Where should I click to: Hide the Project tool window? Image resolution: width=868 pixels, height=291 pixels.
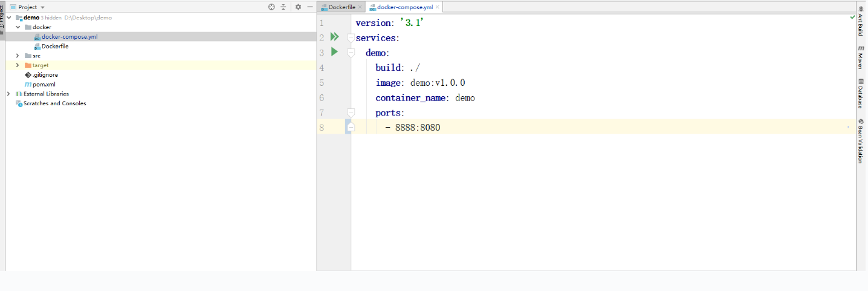310,7
